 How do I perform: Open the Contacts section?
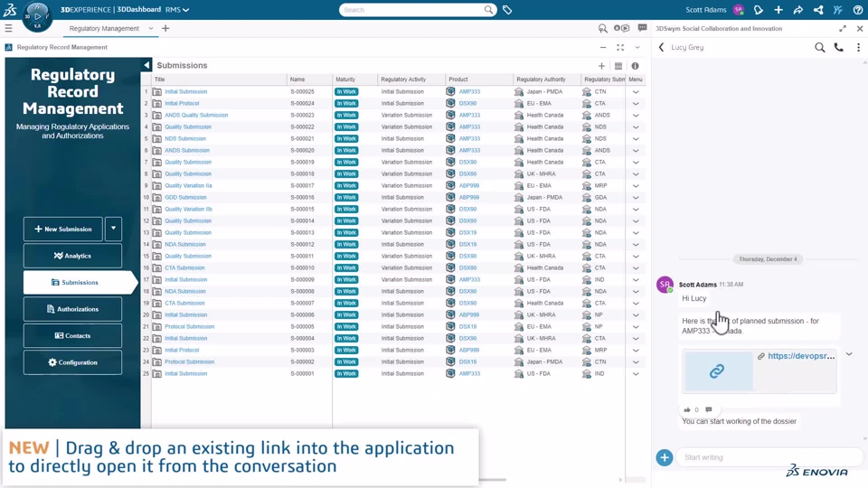(x=72, y=335)
